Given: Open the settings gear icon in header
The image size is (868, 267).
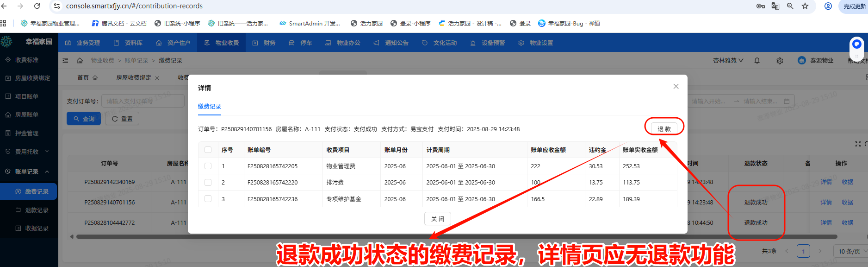Looking at the screenshot, I should (780, 61).
